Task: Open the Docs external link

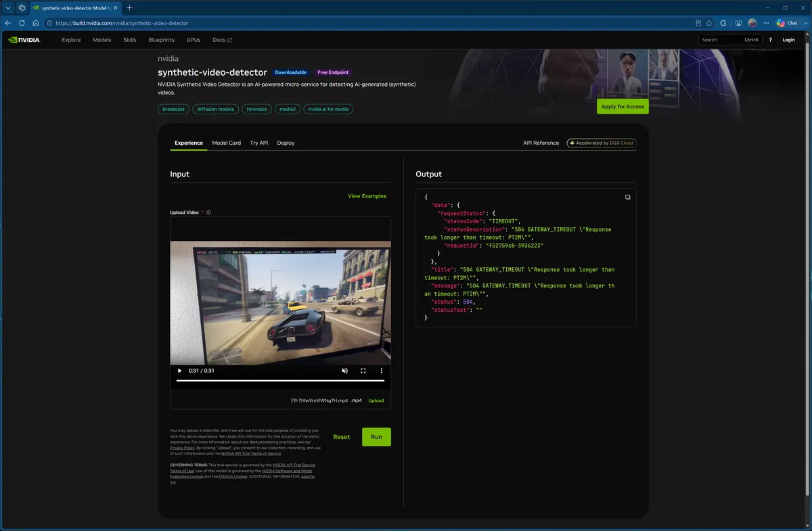Action: 222,40
